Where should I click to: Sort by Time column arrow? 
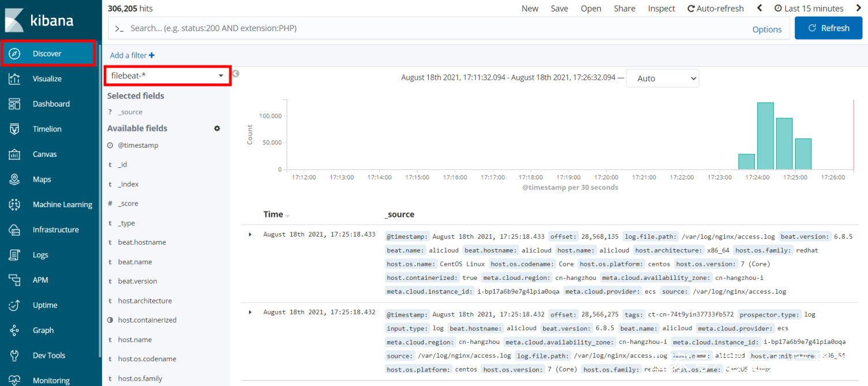coord(287,215)
